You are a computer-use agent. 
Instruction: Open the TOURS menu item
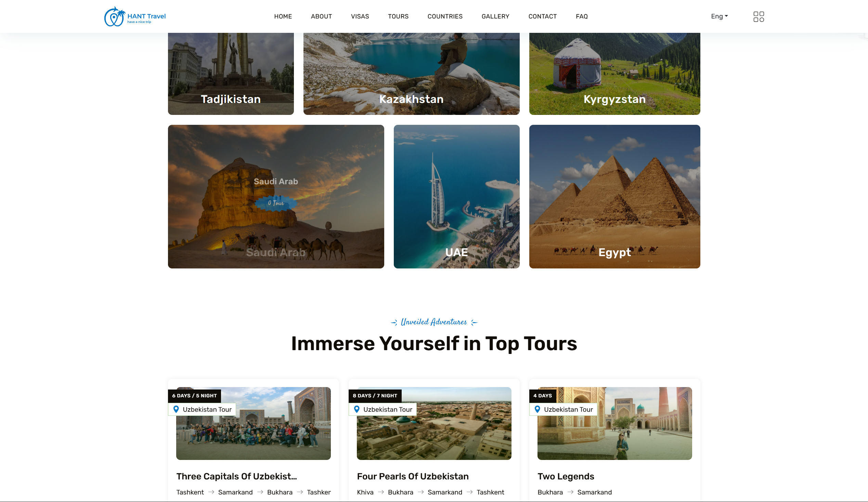click(398, 16)
